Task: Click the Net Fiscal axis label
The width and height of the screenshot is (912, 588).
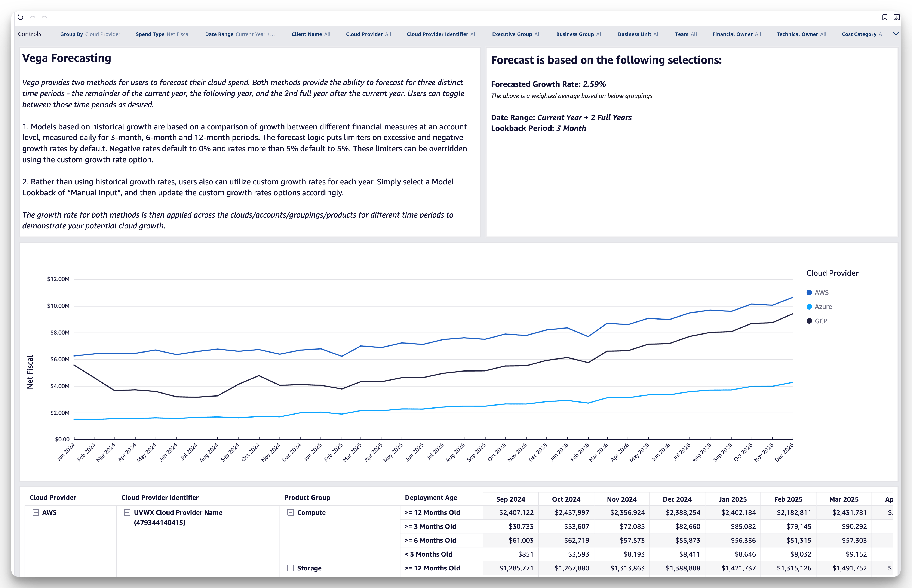Action: (x=30, y=372)
